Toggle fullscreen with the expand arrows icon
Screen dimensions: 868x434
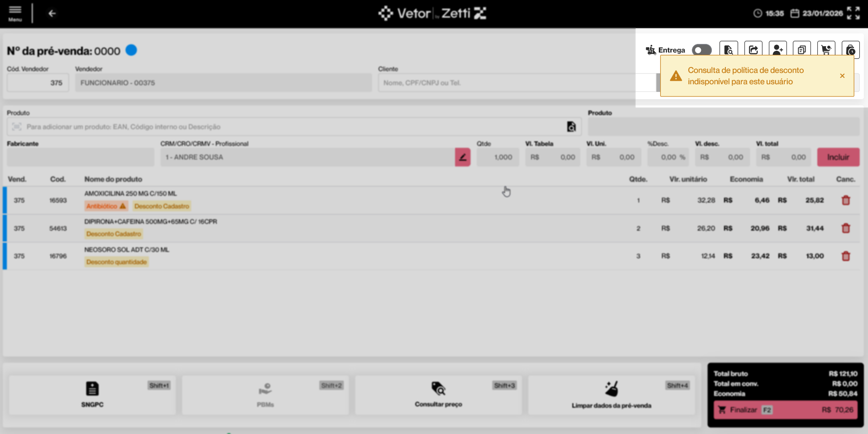point(854,13)
